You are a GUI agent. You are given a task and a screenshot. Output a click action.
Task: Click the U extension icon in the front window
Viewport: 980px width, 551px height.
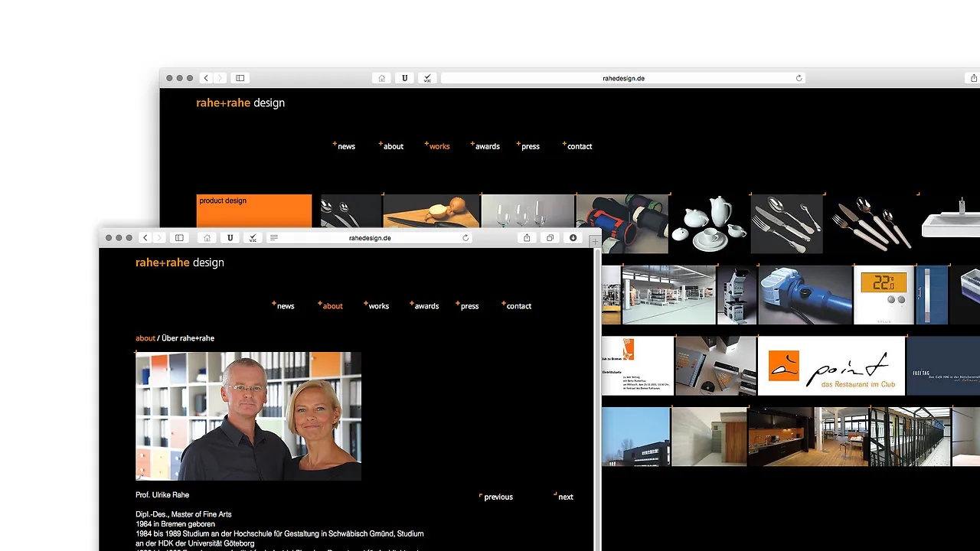(230, 238)
